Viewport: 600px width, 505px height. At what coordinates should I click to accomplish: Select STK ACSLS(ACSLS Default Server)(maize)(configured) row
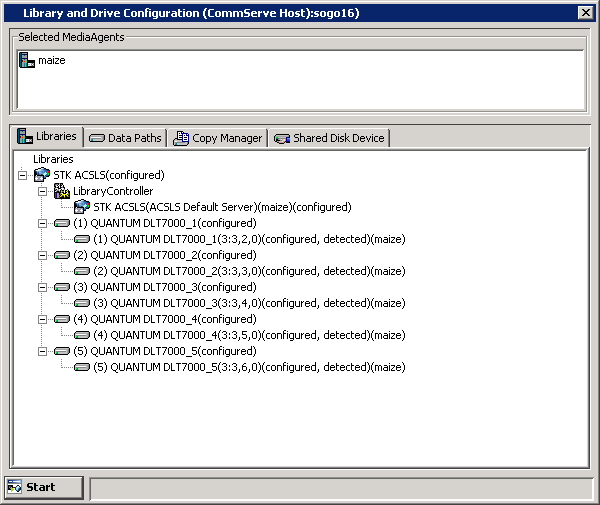pyautogui.click(x=222, y=207)
